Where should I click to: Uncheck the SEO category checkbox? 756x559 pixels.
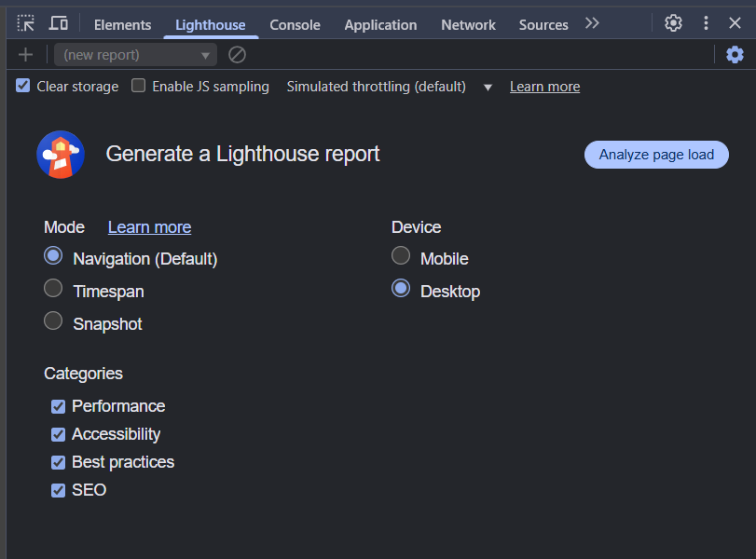[59, 491]
